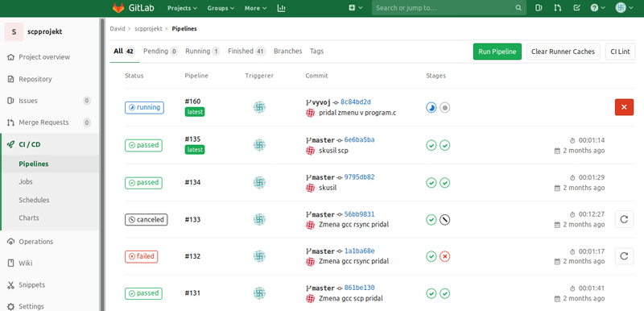Expand the Projects menu
The image size is (644, 311).
point(183,8)
